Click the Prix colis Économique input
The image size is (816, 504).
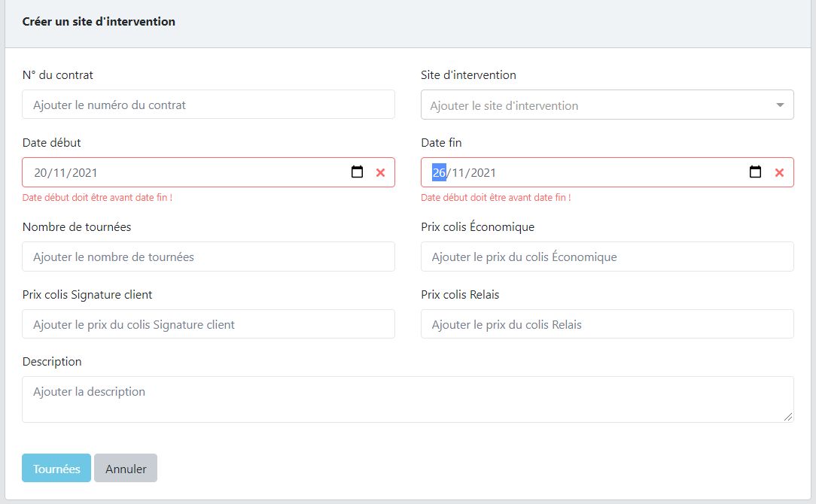pyautogui.click(x=607, y=257)
